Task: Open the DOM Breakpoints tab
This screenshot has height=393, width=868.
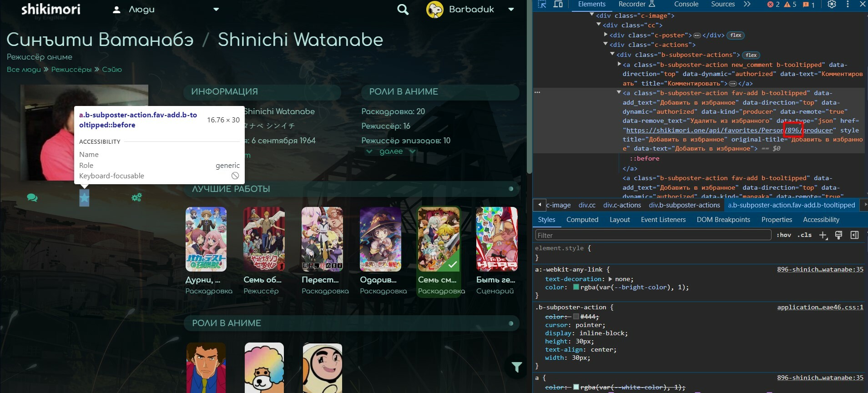Action: coord(723,219)
